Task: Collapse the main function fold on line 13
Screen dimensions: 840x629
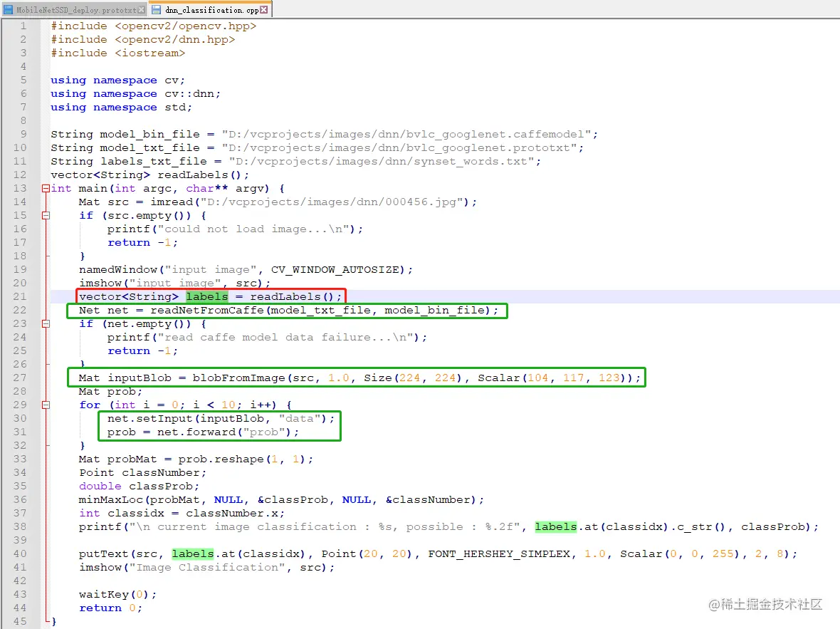Action: [x=46, y=188]
